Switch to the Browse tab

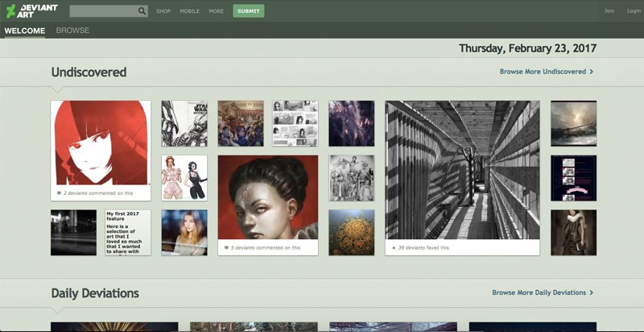72,31
